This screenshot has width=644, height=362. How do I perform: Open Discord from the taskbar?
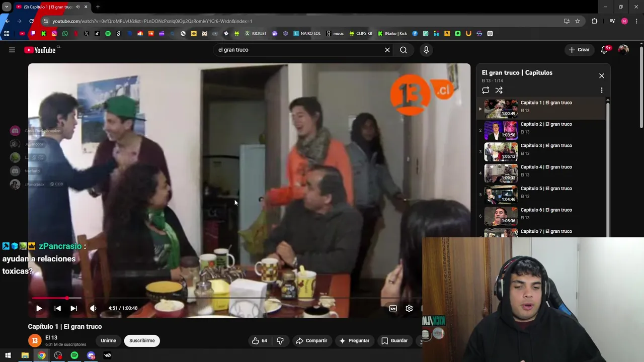point(91,355)
